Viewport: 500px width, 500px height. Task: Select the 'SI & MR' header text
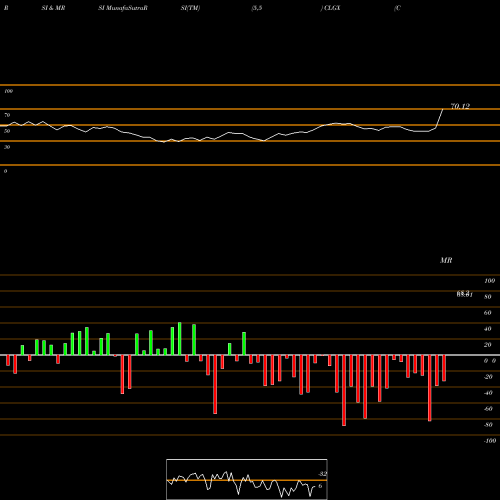point(53,8)
